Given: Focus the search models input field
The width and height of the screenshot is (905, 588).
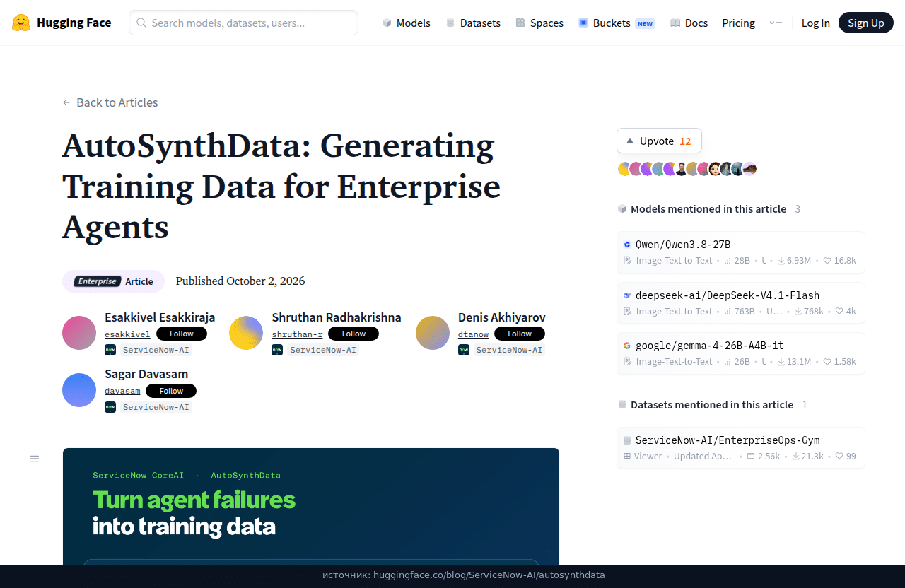Looking at the screenshot, I should (243, 23).
